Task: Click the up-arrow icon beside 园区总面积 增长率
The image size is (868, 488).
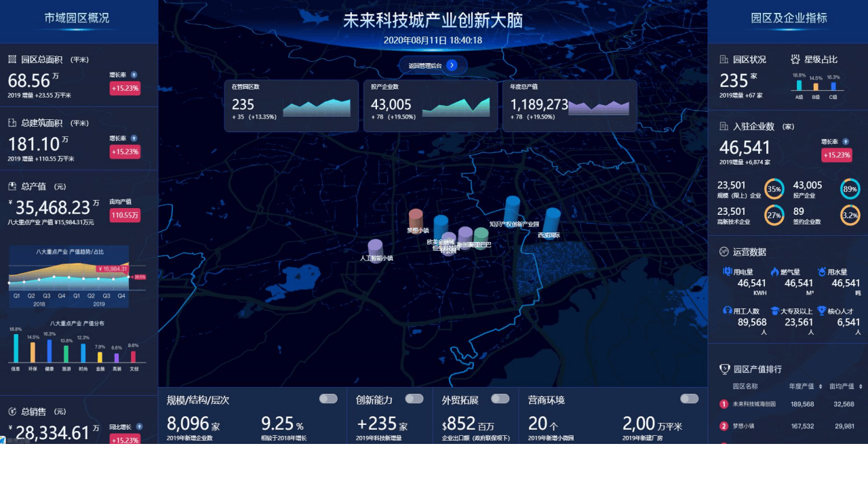Action: pos(134,75)
